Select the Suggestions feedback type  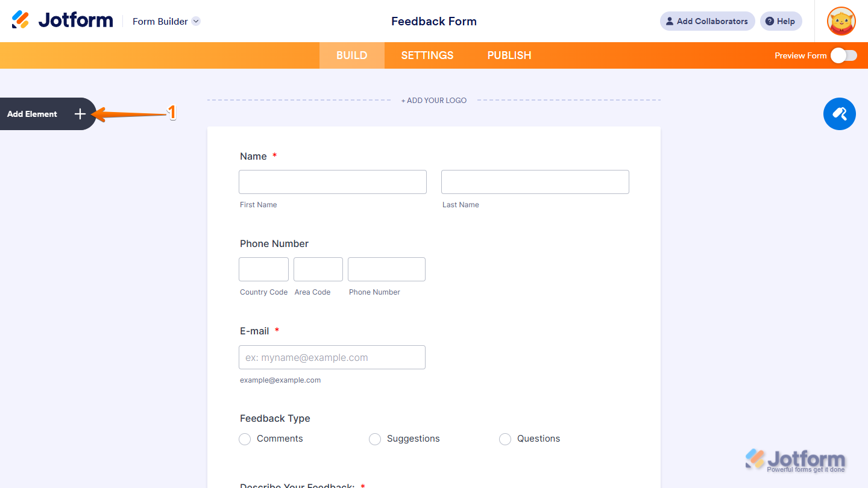point(375,439)
